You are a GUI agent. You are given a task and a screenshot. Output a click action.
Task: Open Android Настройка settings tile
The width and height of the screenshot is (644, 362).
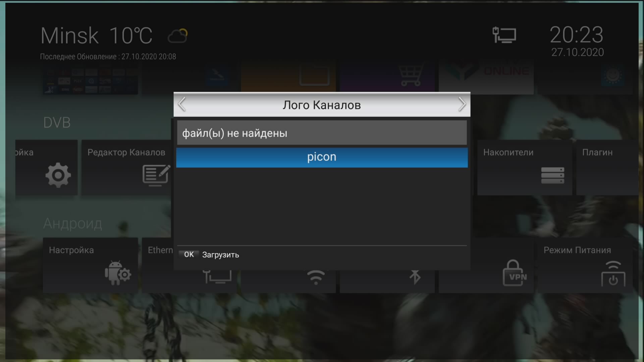click(90, 265)
